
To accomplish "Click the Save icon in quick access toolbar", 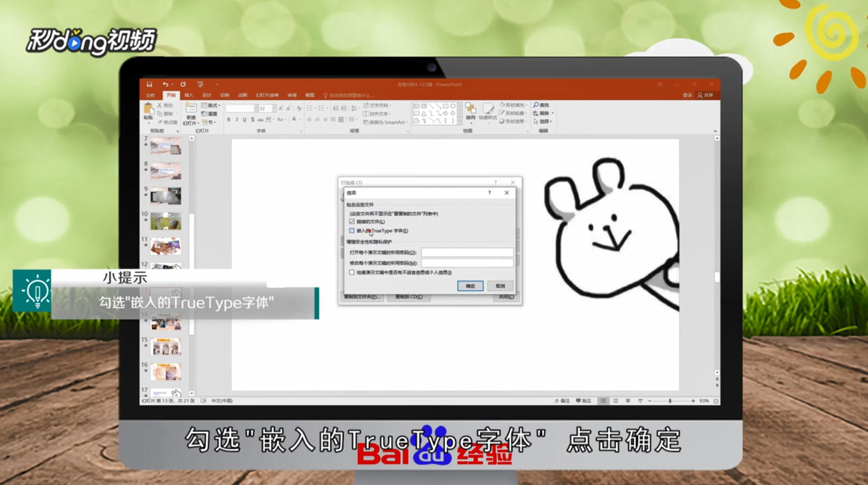I will [150, 84].
